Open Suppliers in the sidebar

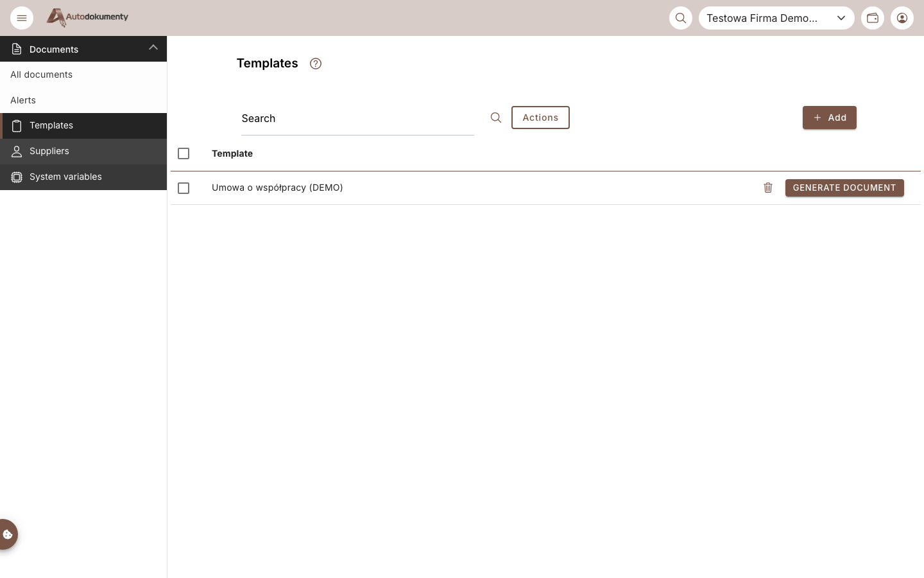[x=83, y=152]
